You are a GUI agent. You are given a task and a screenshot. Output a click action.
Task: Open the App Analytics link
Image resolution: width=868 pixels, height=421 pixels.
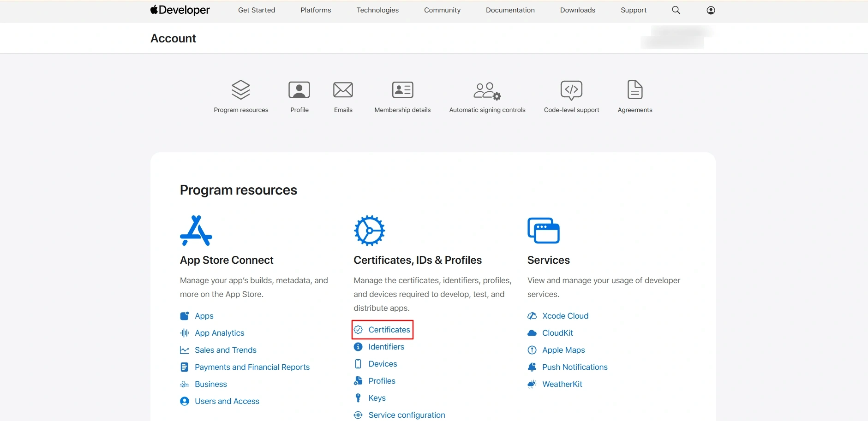tap(220, 333)
